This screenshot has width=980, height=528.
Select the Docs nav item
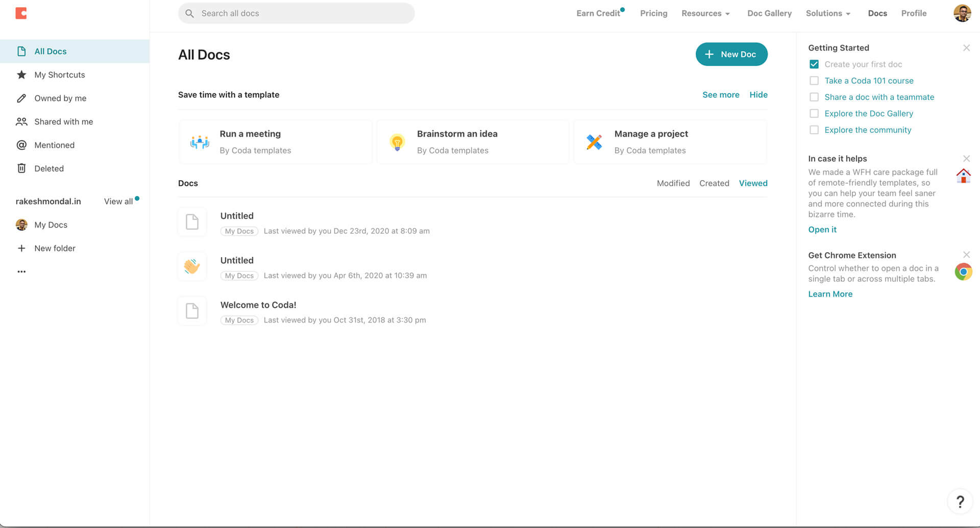coord(877,13)
